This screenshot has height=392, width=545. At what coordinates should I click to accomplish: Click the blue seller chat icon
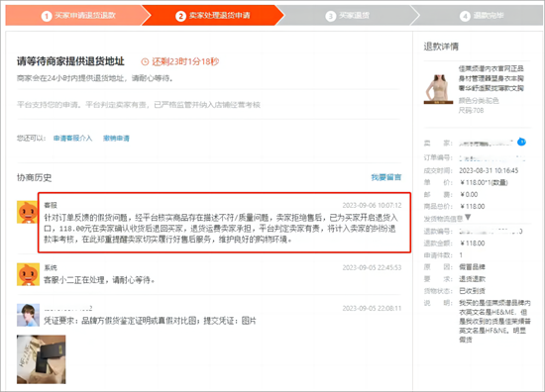[x=521, y=142]
